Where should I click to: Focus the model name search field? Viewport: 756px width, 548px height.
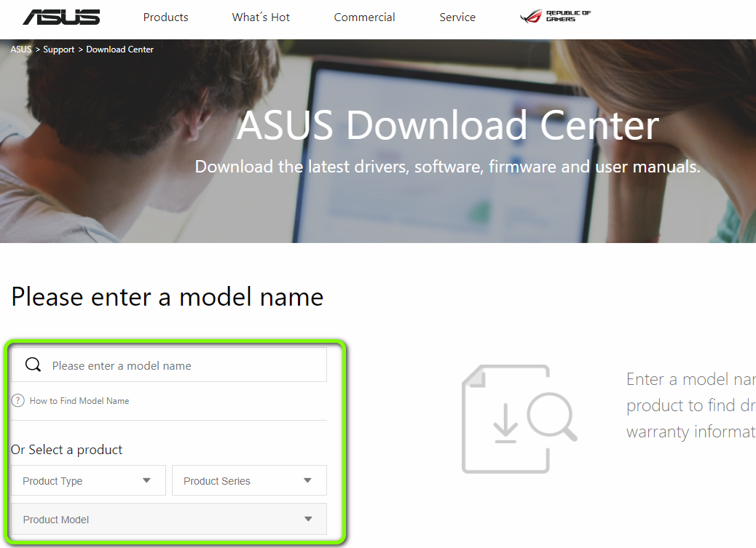click(169, 365)
